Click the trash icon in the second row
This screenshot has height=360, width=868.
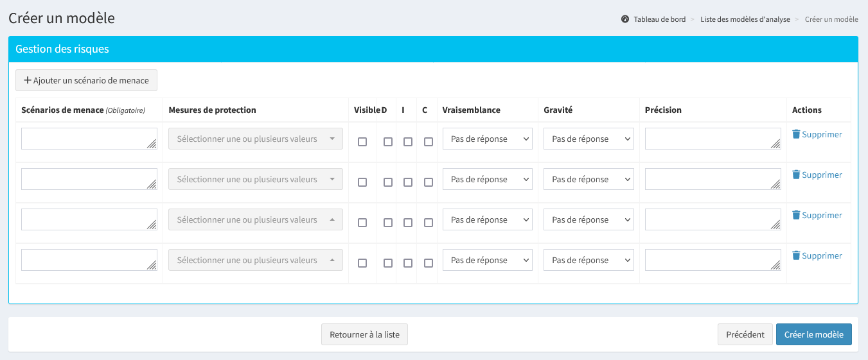(796, 175)
